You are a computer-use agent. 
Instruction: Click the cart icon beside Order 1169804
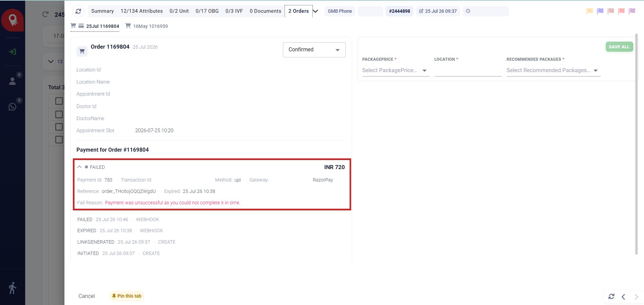[x=82, y=51]
